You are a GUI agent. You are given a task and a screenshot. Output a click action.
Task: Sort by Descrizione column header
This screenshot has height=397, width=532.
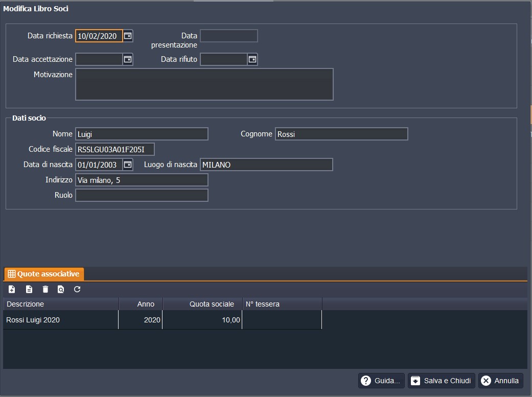click(x=61, y=304)
